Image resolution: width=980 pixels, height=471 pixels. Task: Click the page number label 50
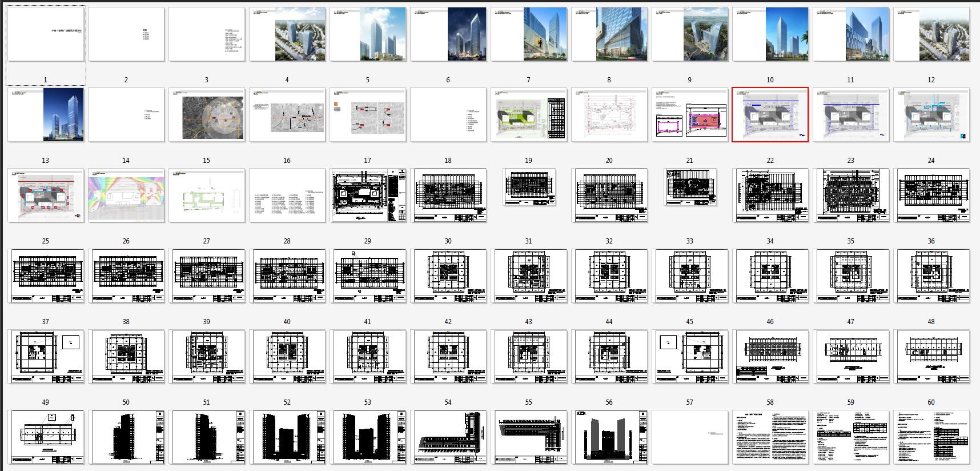126,402
